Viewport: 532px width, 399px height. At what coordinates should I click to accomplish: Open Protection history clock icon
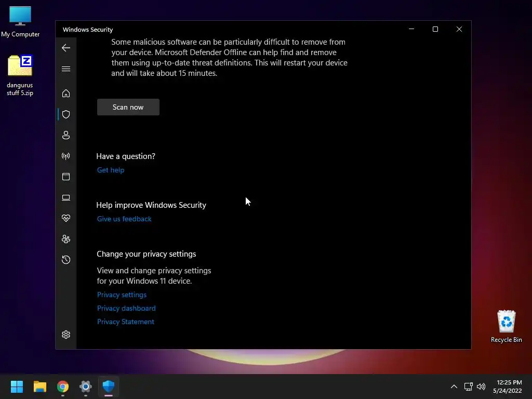[66, 260]
